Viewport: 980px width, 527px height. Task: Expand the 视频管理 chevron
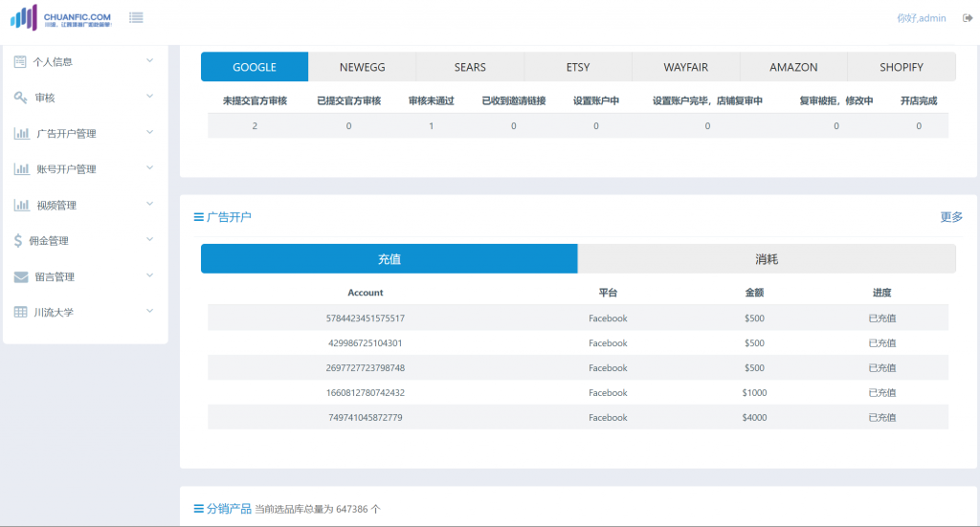click(150, 204)
